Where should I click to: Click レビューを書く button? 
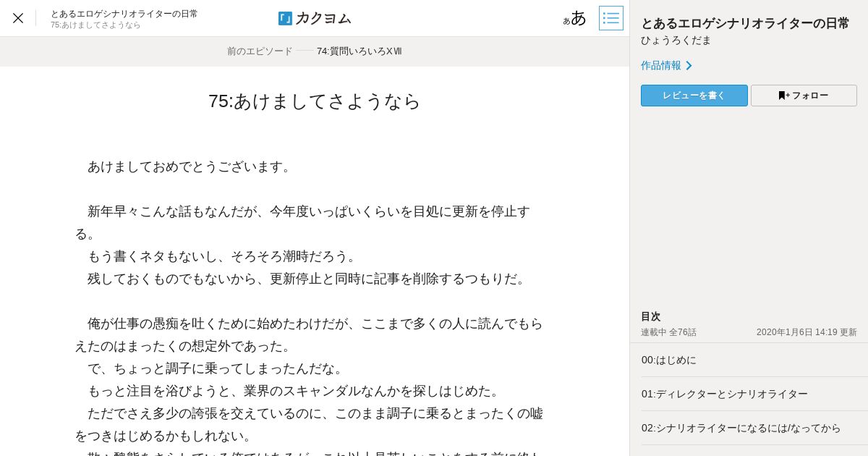(x=694, y=96)
